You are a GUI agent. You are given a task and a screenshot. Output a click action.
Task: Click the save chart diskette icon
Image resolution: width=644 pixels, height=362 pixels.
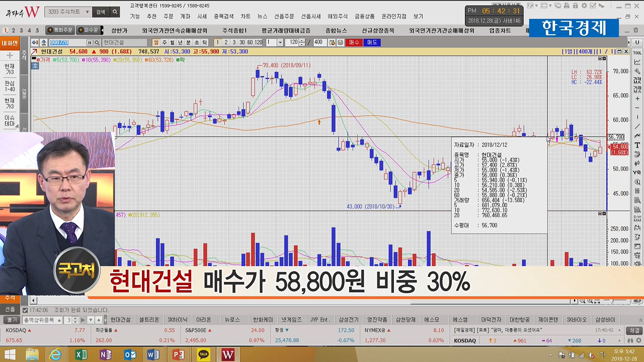(x=340, y=43)
